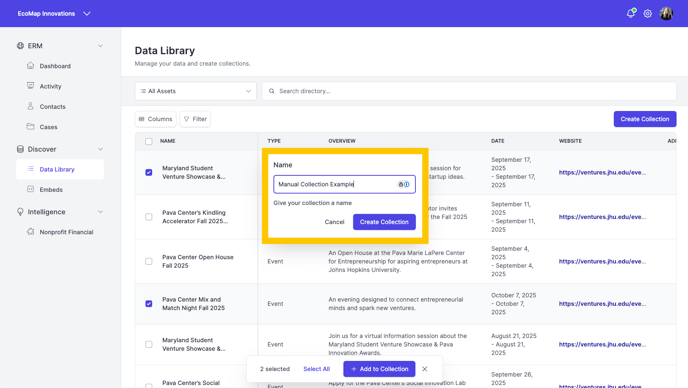Viewport: 688px width, 388px height.
Task: Open website link for August 21 row
Action: (602, 345)
